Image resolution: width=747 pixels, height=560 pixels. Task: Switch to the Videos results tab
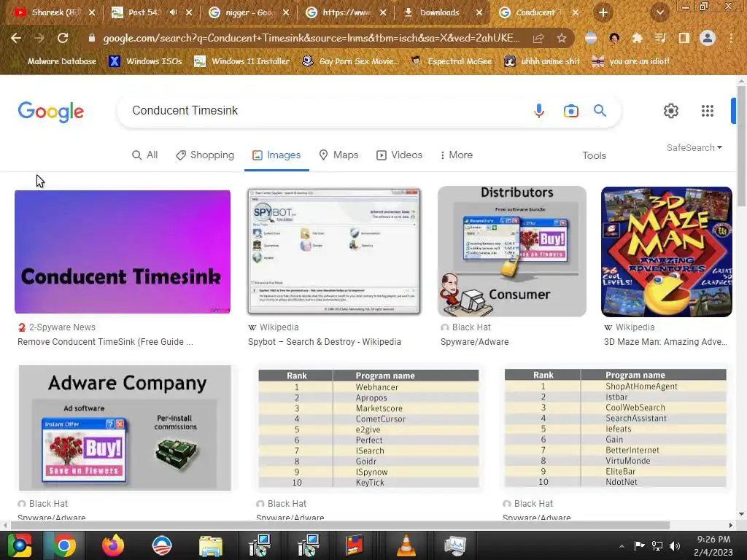399,155
